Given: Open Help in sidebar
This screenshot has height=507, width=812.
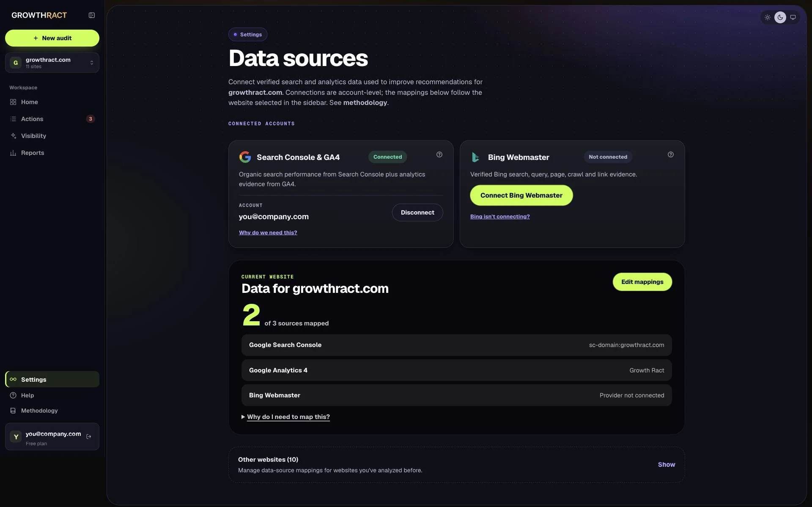Looking at the screenshot, I should point(52,395).
